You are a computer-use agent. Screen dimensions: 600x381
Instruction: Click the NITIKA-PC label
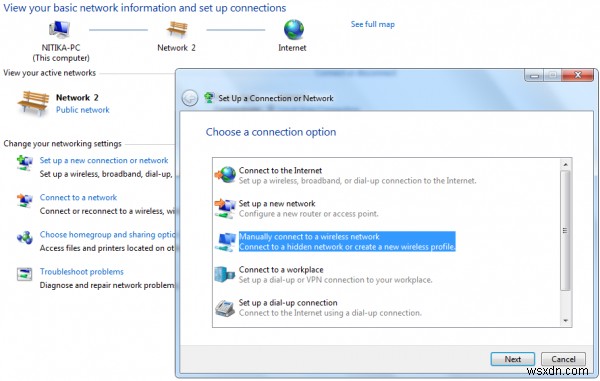click(x=61, y=48)
